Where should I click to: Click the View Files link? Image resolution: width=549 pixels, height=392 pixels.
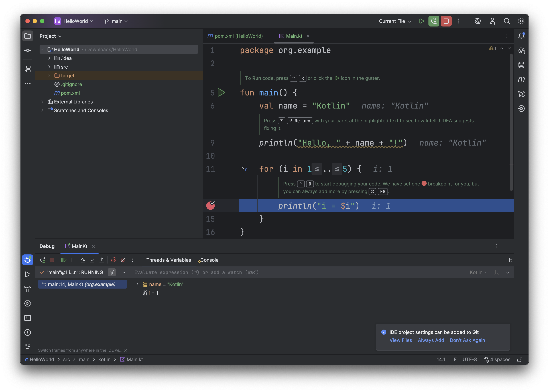point(400,340)
